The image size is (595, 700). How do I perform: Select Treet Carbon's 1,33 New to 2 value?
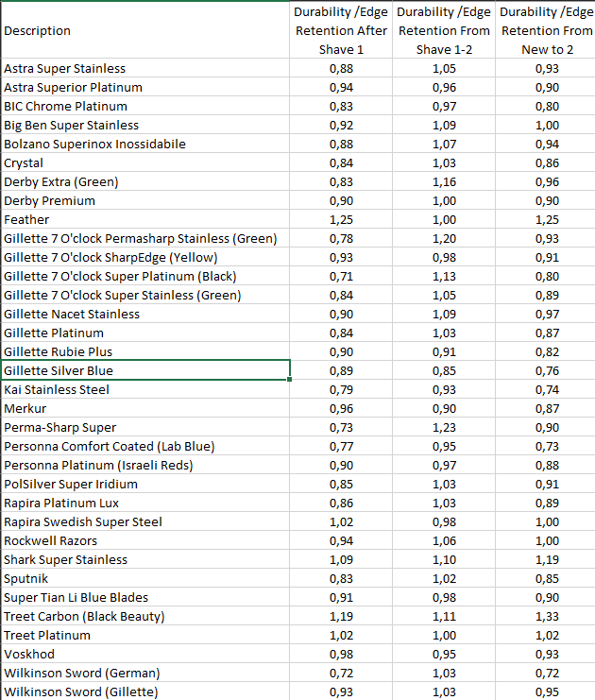pyautogui.click(x=546, y=617)
